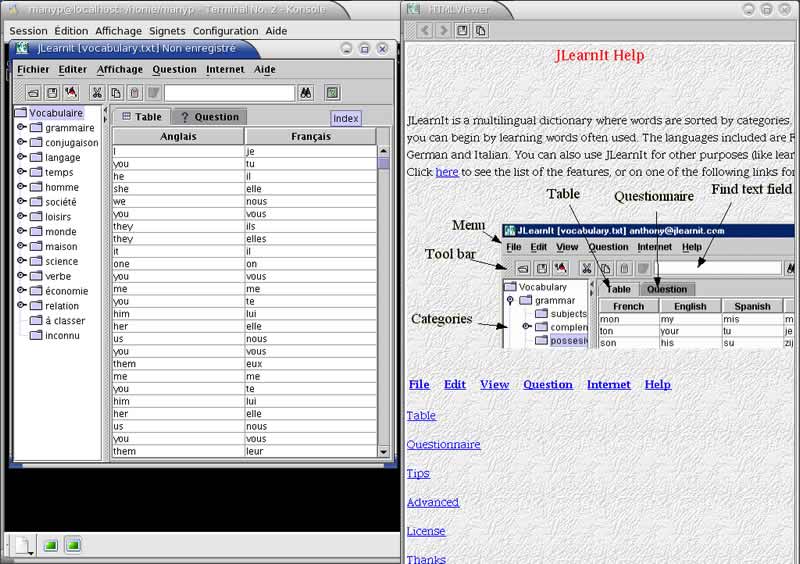Click the save disk icon in JLearnIt toolbar

(x=52, y=93)
